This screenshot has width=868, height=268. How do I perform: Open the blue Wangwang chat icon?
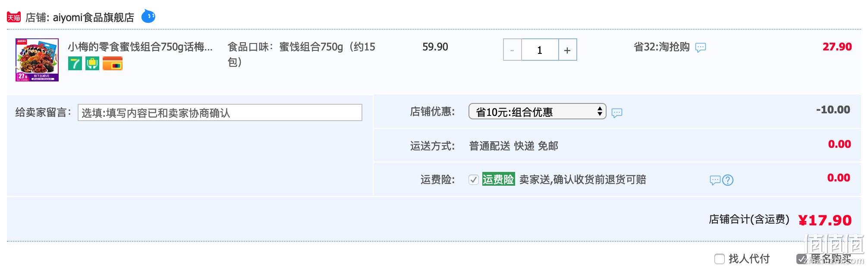click(x=148, y=16)
